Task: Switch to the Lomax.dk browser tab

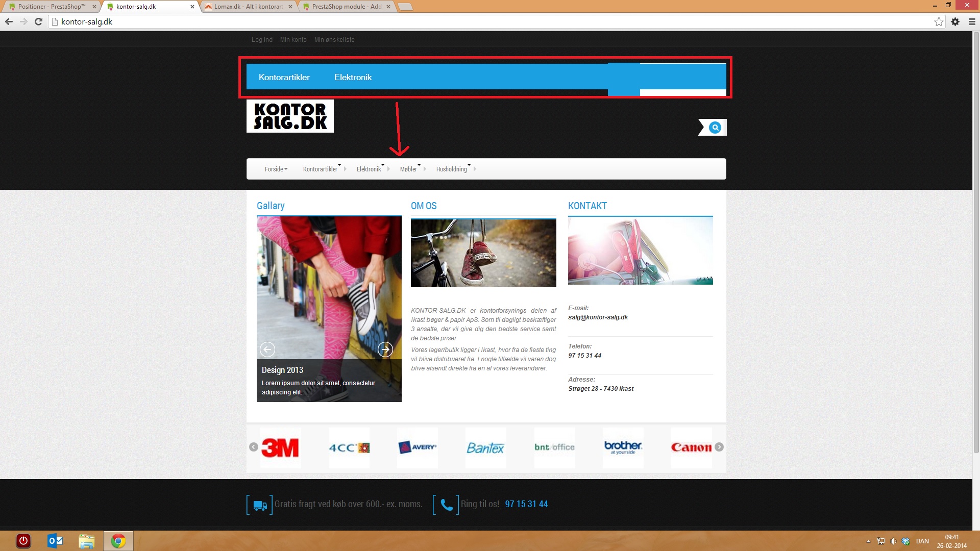Action: (249, 7)
